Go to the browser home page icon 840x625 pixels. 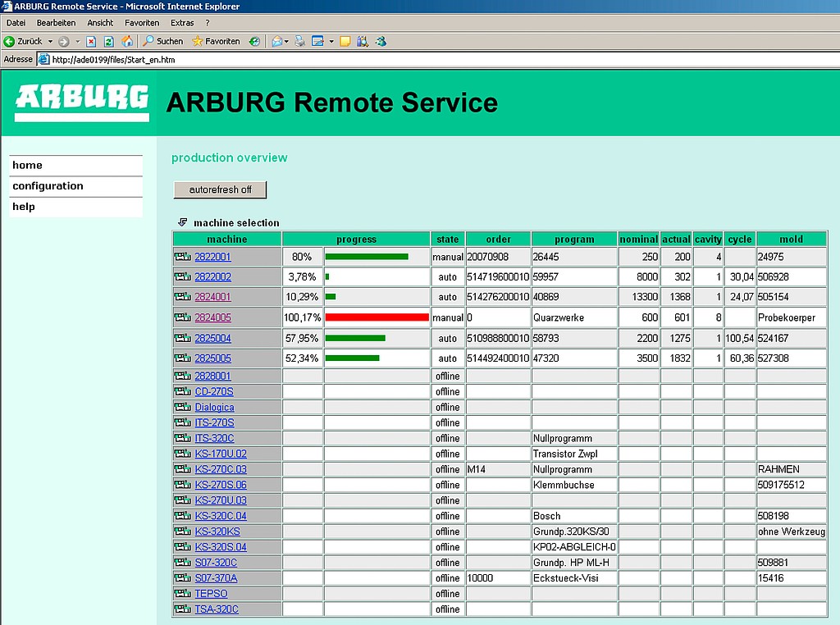127,41
